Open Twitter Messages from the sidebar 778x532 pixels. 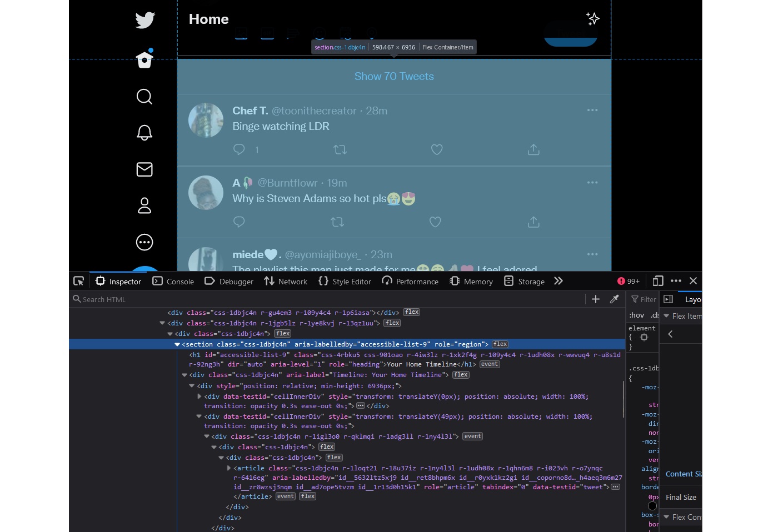tap(144, 169)
